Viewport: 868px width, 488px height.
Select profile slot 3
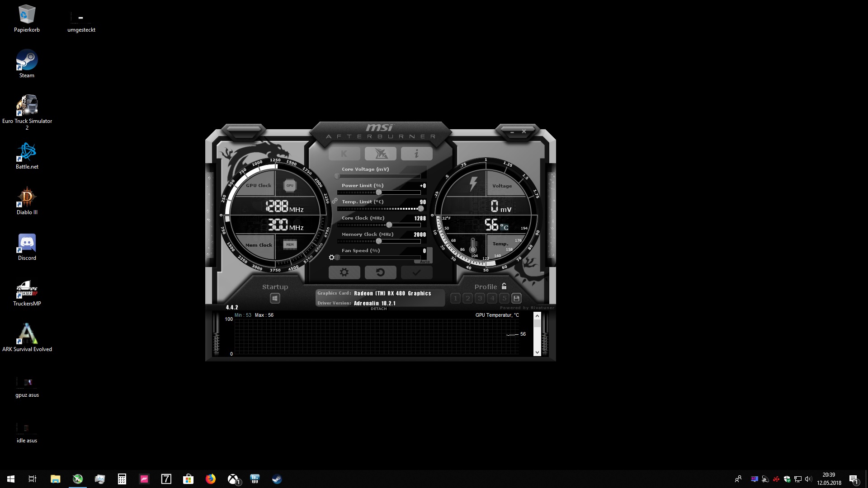tap(480, 298)
